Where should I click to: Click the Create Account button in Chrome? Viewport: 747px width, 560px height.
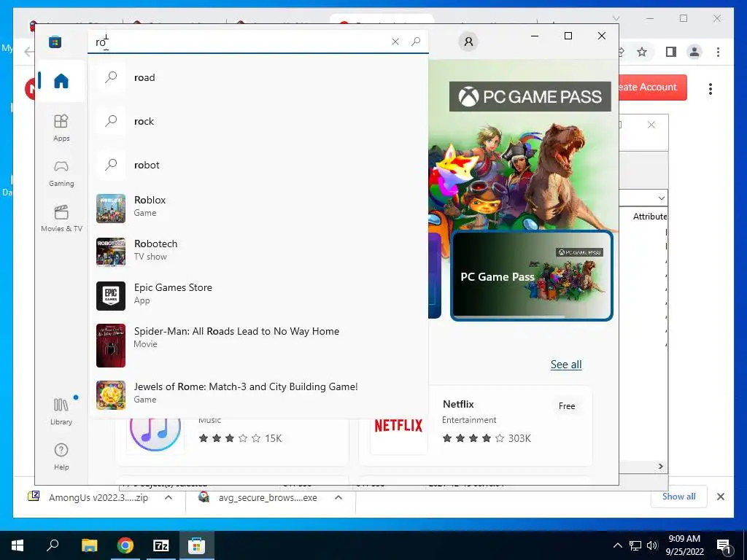653,87
